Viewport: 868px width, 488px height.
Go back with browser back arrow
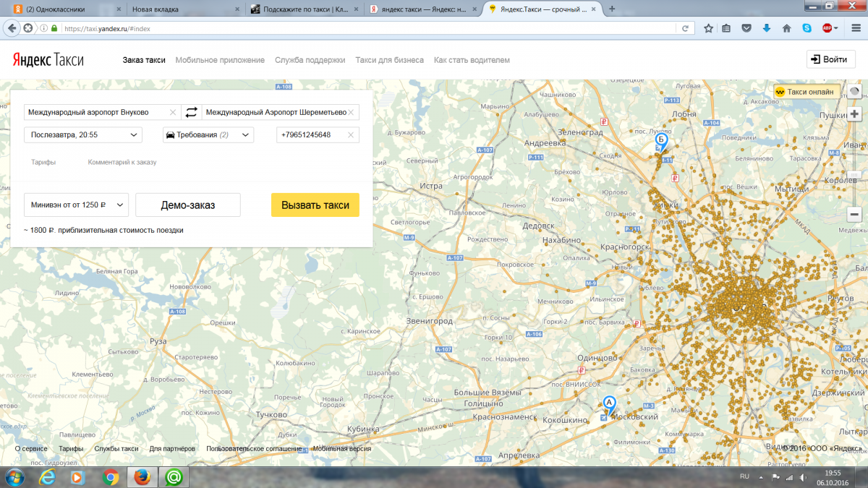coord(11,27)
